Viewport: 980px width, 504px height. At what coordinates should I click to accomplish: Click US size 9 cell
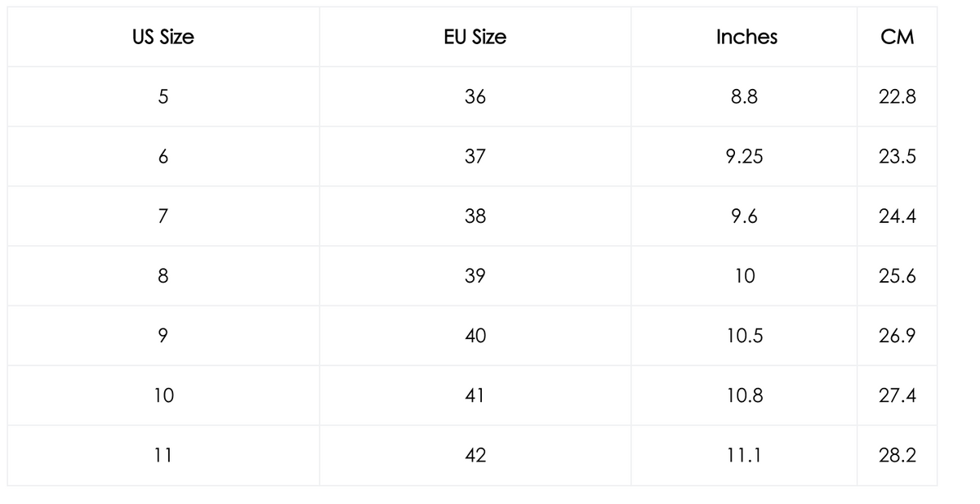(x=163, y=336)
